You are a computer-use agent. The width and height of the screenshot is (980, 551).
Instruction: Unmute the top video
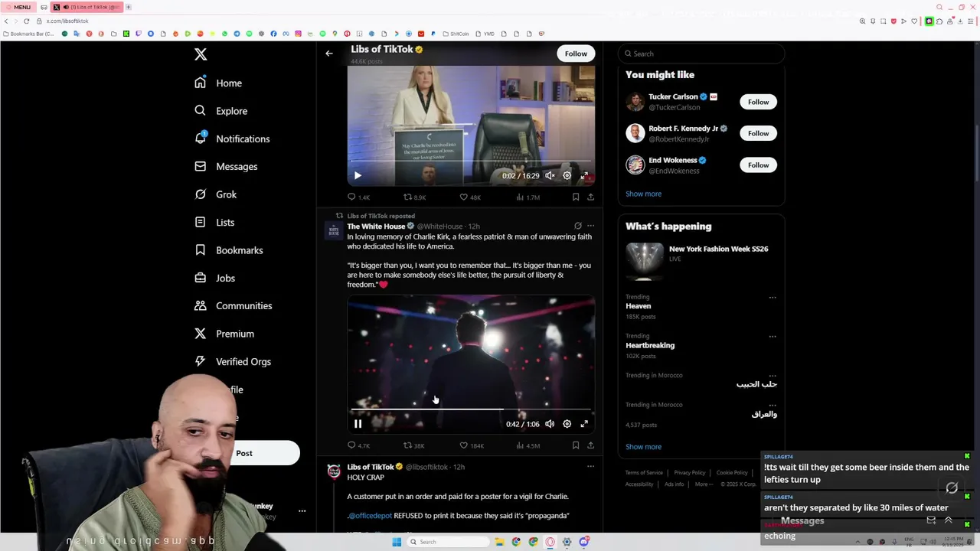tap(550, 175)
